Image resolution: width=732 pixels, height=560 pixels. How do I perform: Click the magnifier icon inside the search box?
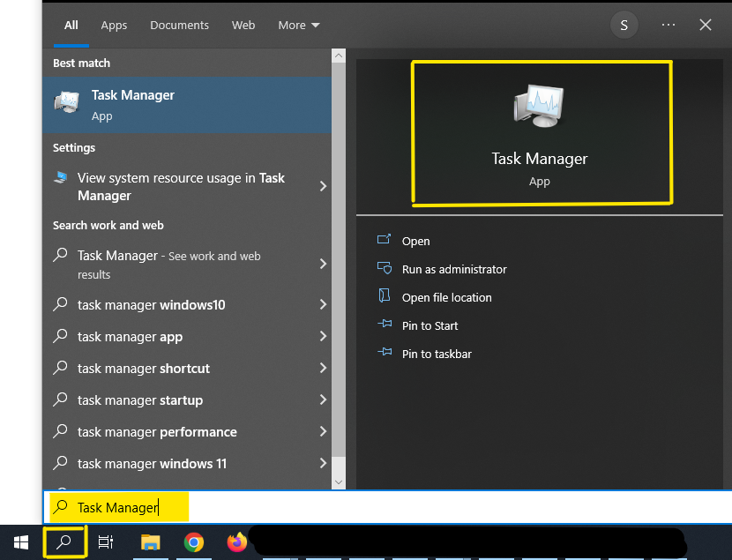(60, 506)
